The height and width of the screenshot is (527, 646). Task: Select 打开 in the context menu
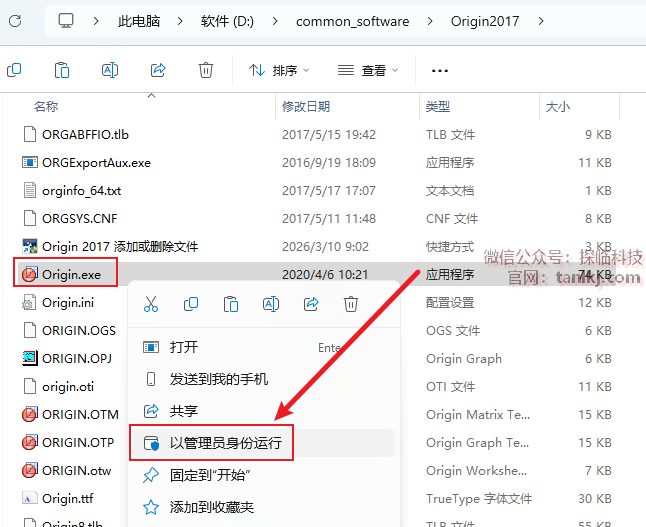click(x=262, y=347)
